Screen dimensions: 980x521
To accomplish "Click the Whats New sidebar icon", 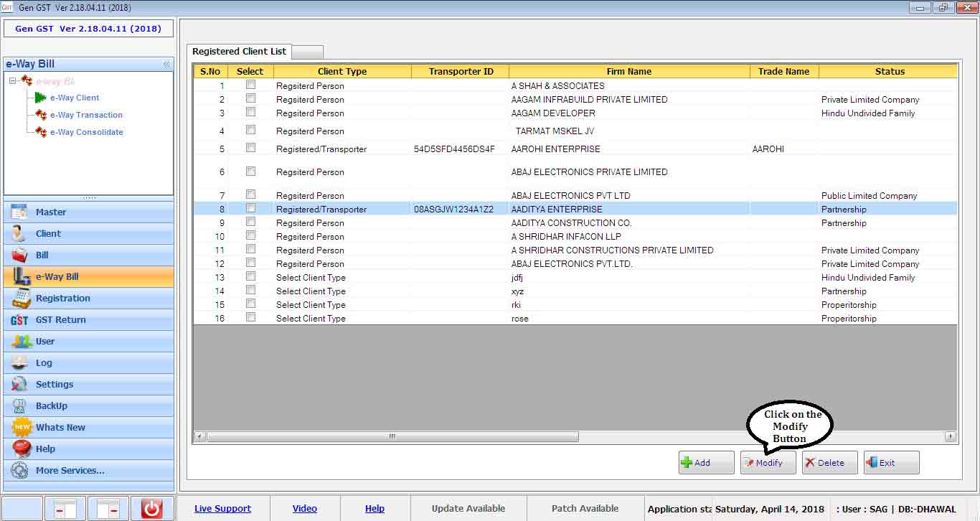I will coord(22,428).
